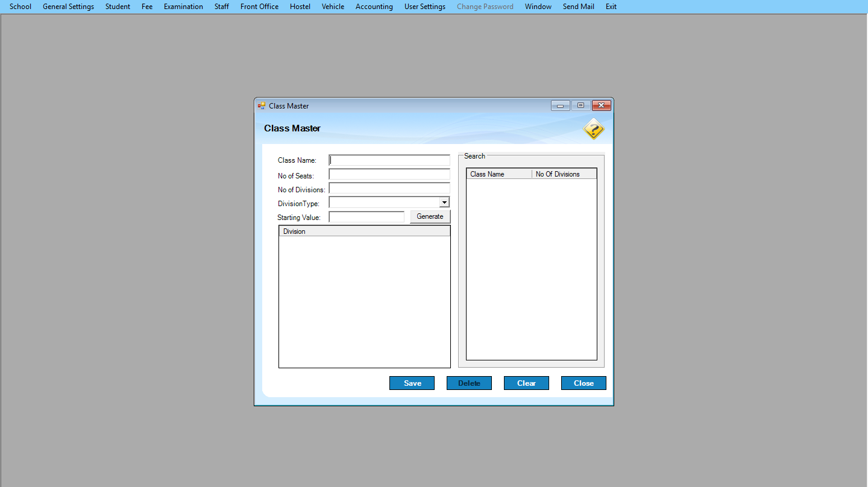868x487 pixels.
Task: Maximize the Class Master window
Action: [580, 105]
